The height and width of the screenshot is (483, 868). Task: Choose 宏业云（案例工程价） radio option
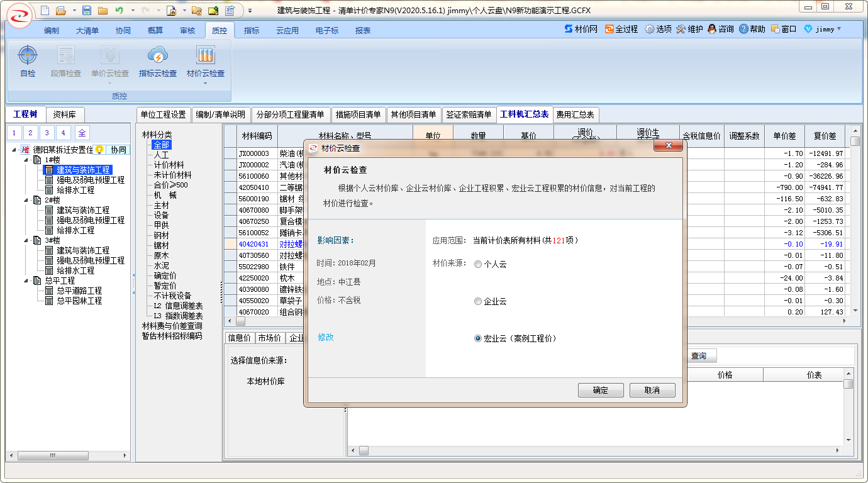[478, 338]
